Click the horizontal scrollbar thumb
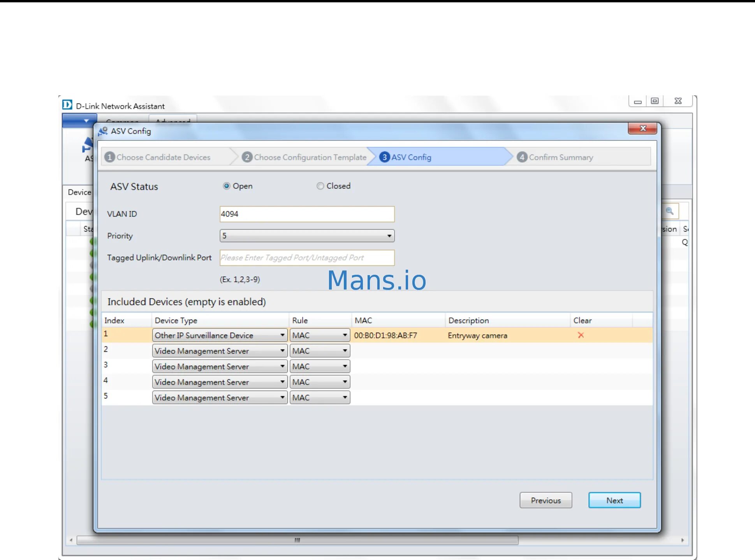Viewport: 755px width, 560px height. tap(297, 540)
